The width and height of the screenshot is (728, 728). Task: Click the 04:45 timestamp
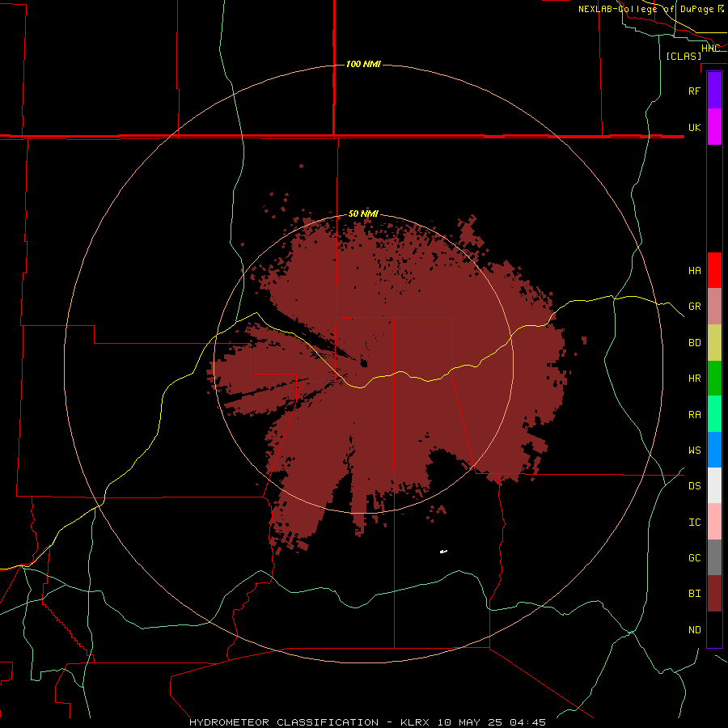pyautogui.click(x=527, y=722)
